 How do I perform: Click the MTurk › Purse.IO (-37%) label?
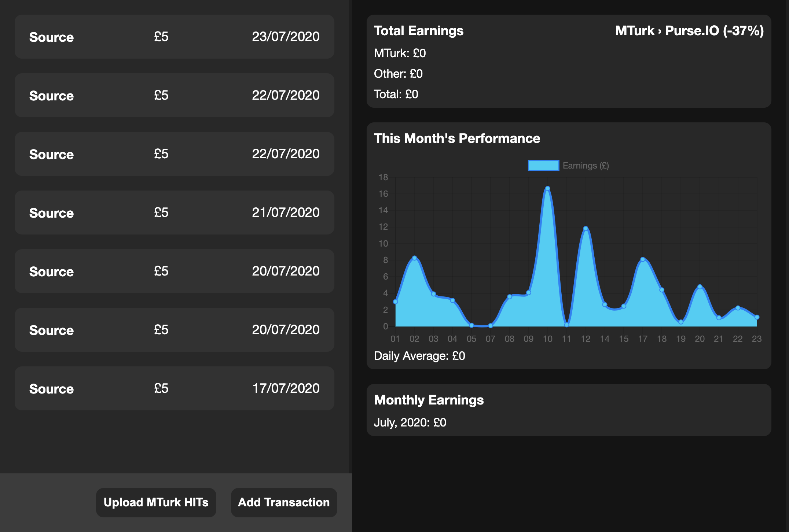pos(689,31)
